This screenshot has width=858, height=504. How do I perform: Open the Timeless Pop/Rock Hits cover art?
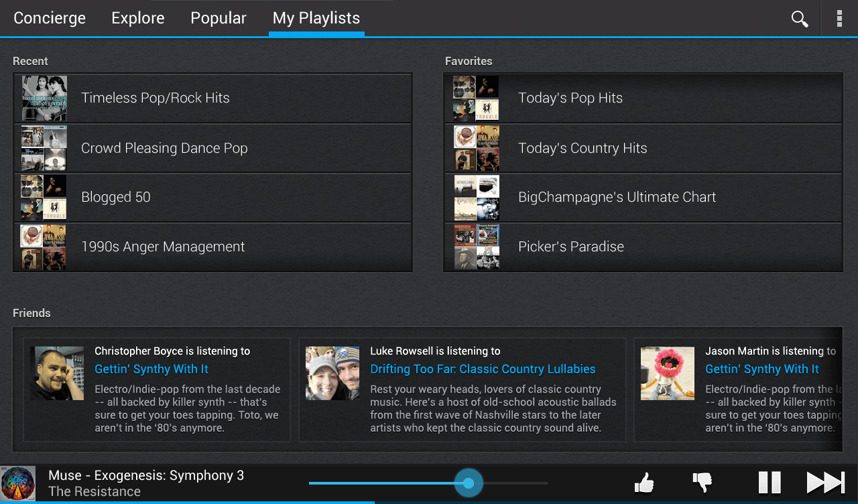44,98
